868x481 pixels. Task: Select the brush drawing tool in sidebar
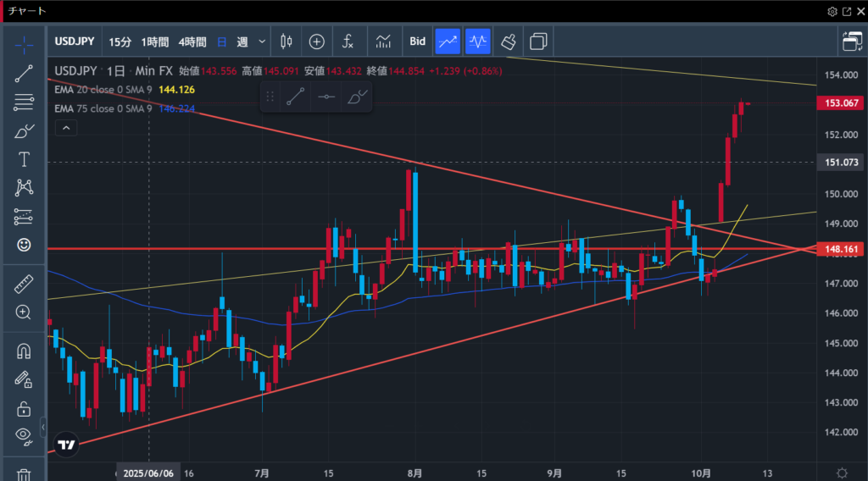24,131
